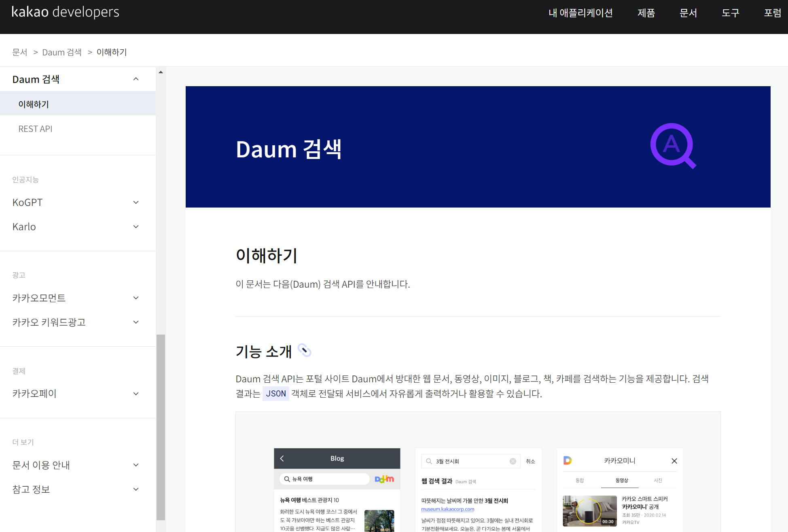The width and height of the screenshot is (788, 532).
Task: Click the X icon in the 카카오미니 mockup
Action: (674, 461)
